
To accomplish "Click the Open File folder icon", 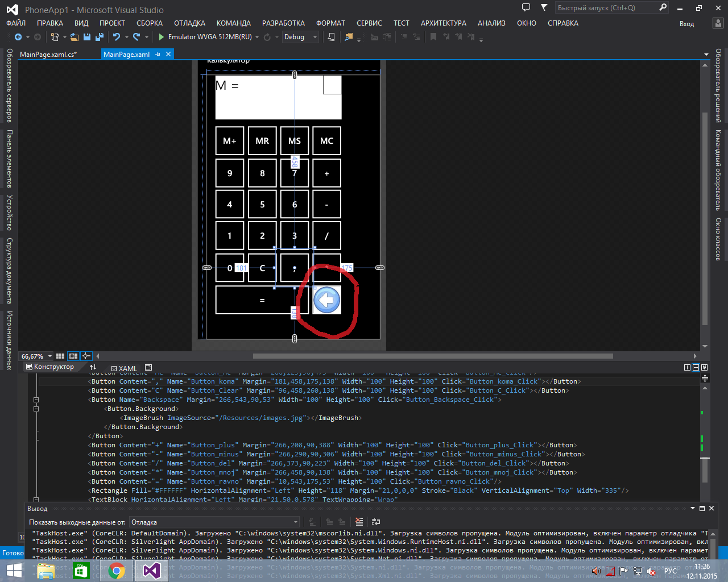I will (75, 37).
